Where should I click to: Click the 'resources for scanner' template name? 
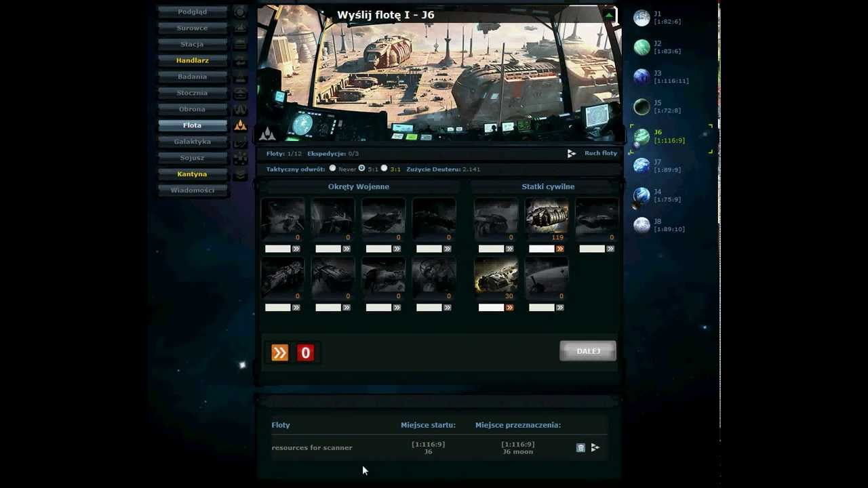[312, 447]
